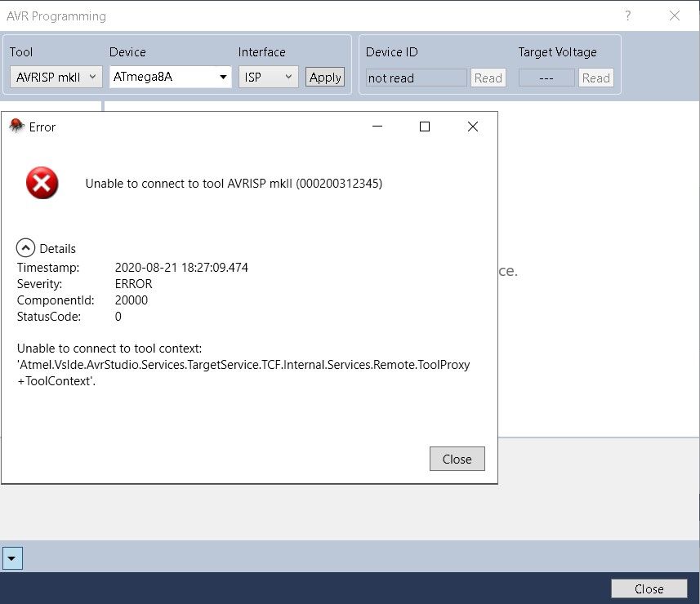Viewport: 700px width, 604px height.
Task: Collapse the Details section in Error dialog
Action: (x=25, y=247)
